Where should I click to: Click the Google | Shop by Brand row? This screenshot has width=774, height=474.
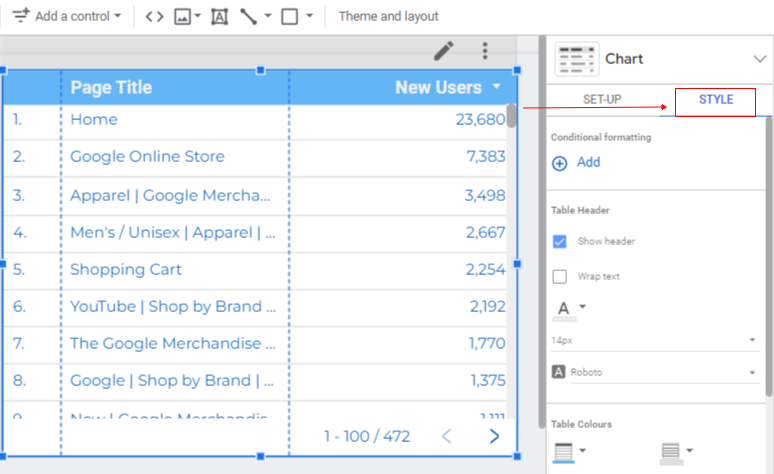(172, 381)
